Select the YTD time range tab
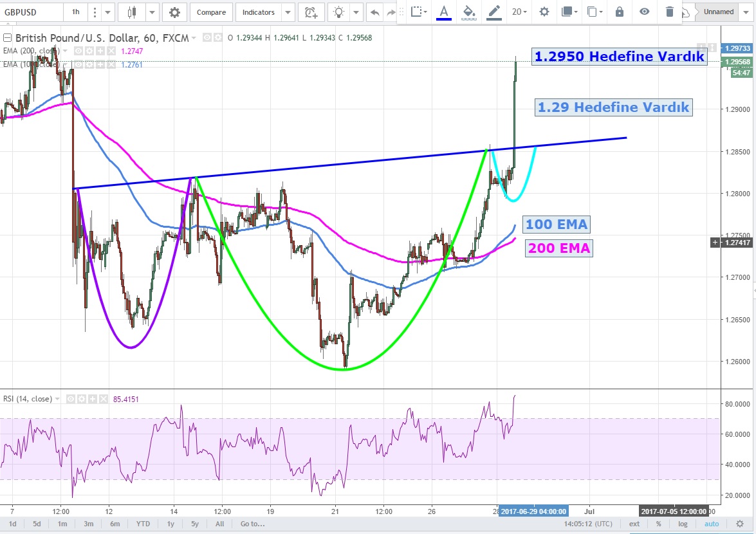Viewport: 756px width, 534px height. pyautogui.click(x=144, y=524)
